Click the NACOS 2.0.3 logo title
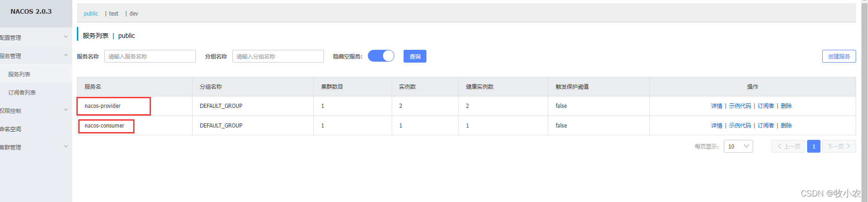 (31, 11)
